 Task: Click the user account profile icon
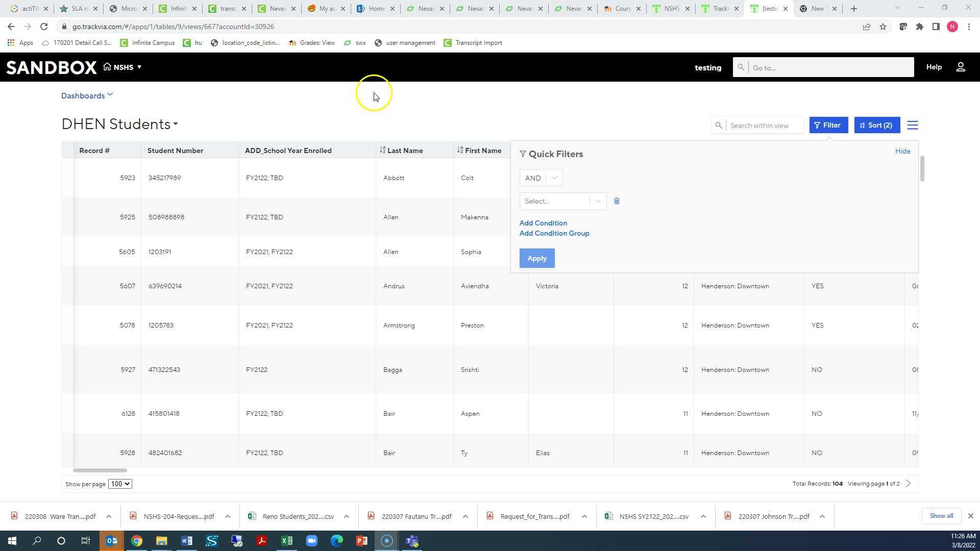point(960,67)
